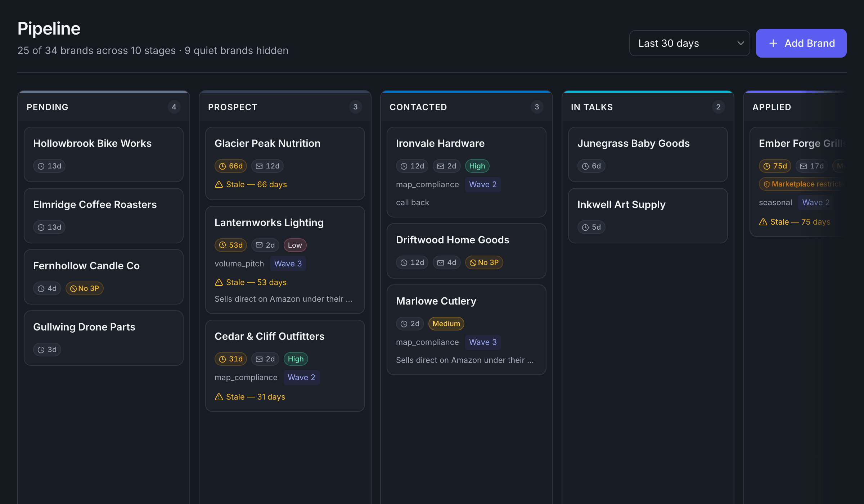Open the Junegrass Baby Goods card
The width and height of the screenshot is (864, 504).
pyautogui.click(x=648, y=154)
